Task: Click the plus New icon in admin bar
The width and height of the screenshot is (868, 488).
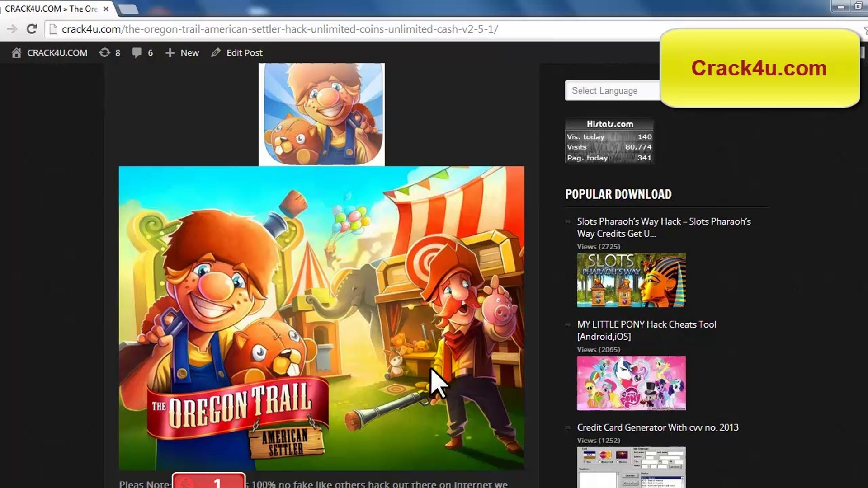Action: tap(170, 53)
